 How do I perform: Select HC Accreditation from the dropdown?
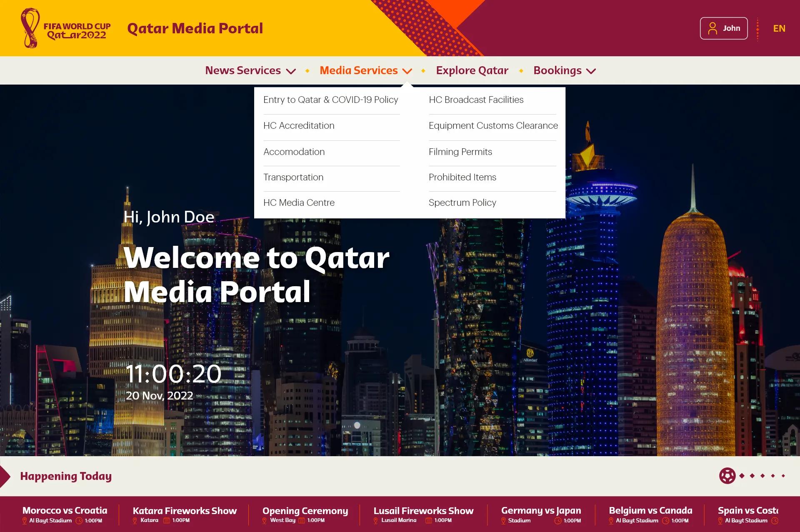point(299,126)
